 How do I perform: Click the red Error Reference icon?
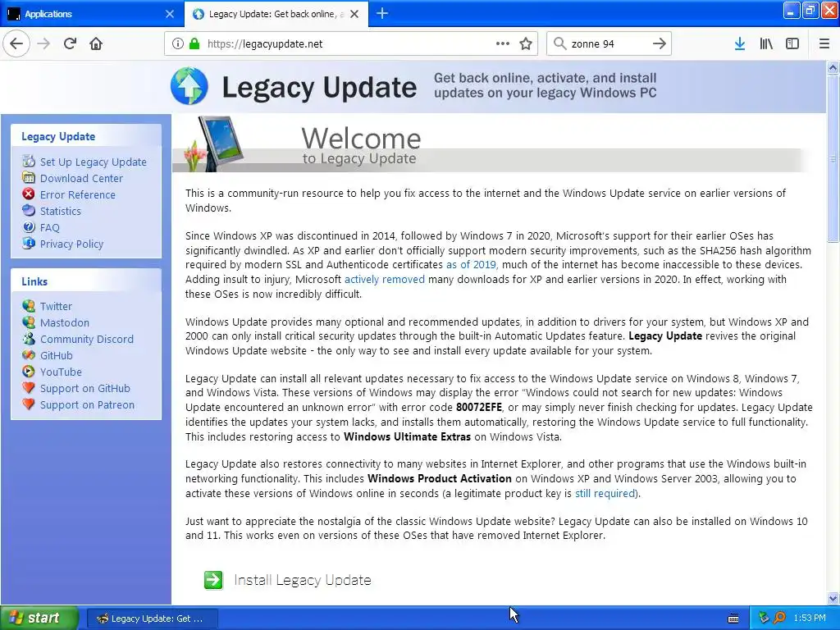(29, 194)
